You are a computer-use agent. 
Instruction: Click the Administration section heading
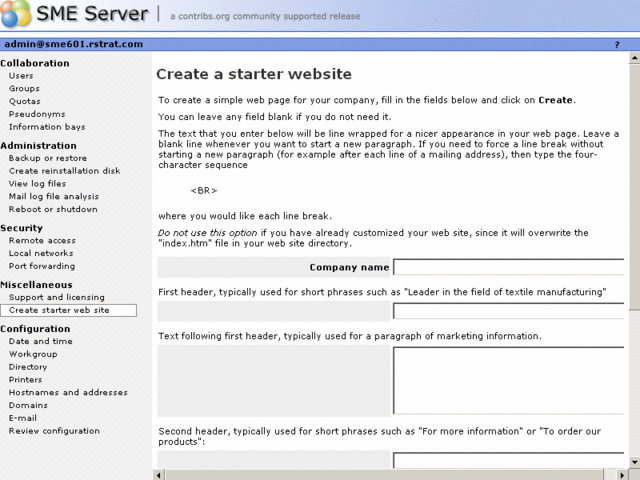click(38, 146)
